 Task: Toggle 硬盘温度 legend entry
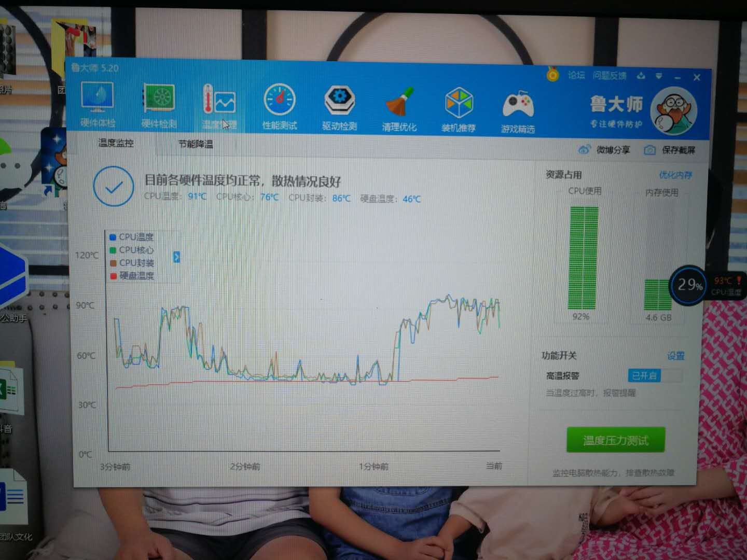[132, 276]
